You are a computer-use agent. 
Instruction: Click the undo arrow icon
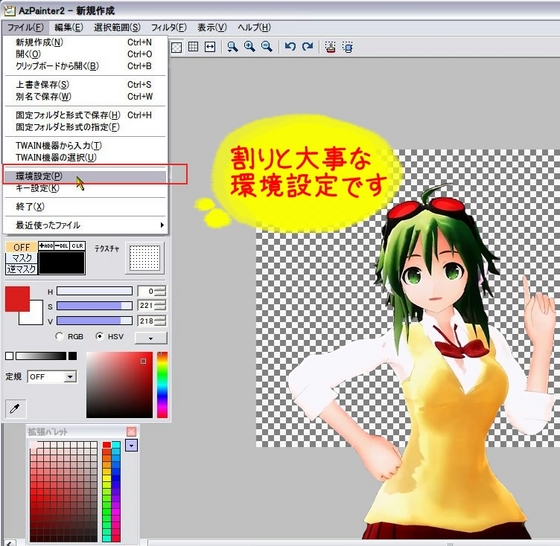[x=290, y=47]
